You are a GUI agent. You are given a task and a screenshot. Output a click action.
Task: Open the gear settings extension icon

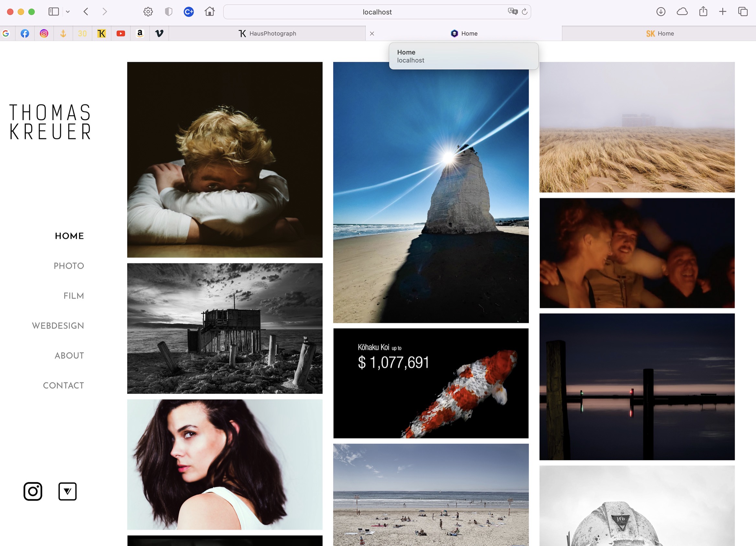pyautogui.click(x=148, y=12)
